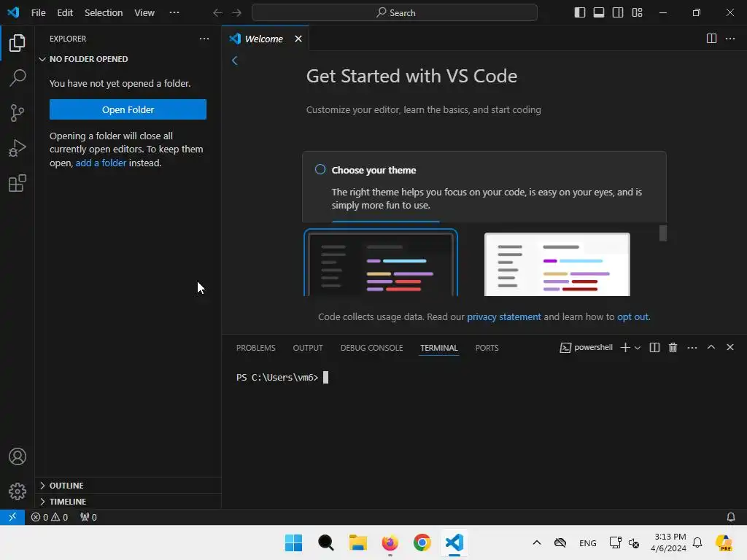
Task: Open Windows Start menu on taskbar
Action: pyautogui.click(x=293, y=542)
